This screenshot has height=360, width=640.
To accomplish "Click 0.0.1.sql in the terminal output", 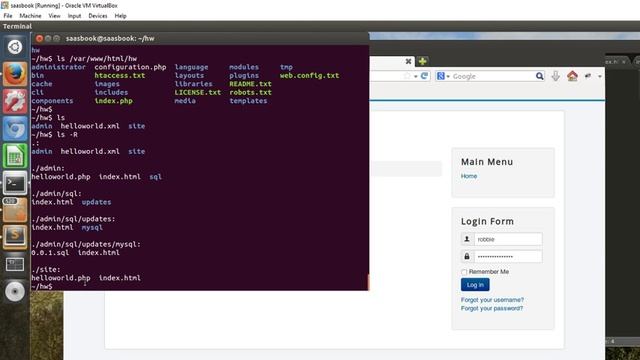I will tap(50, 253).
